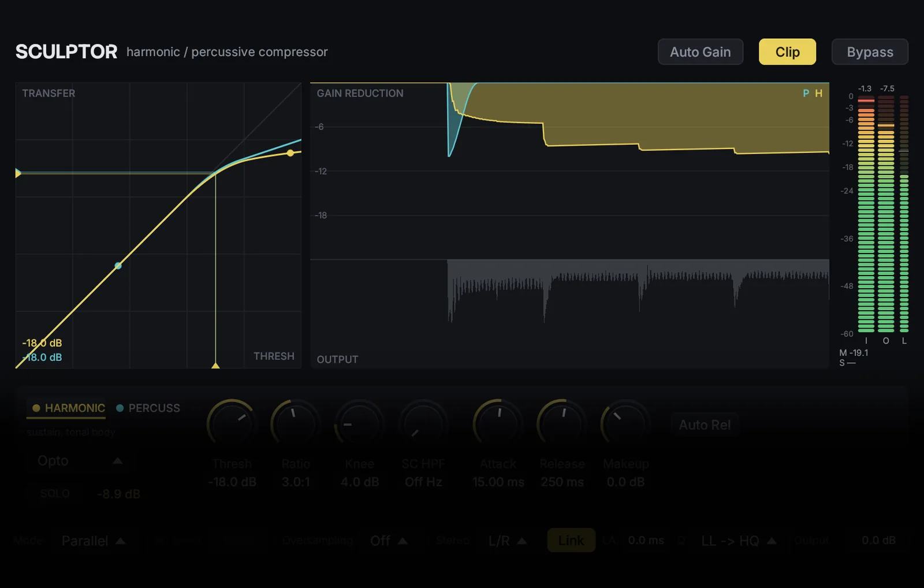Click the Attack value 15.00 ms
924x588 pixels.
[498, 482]
